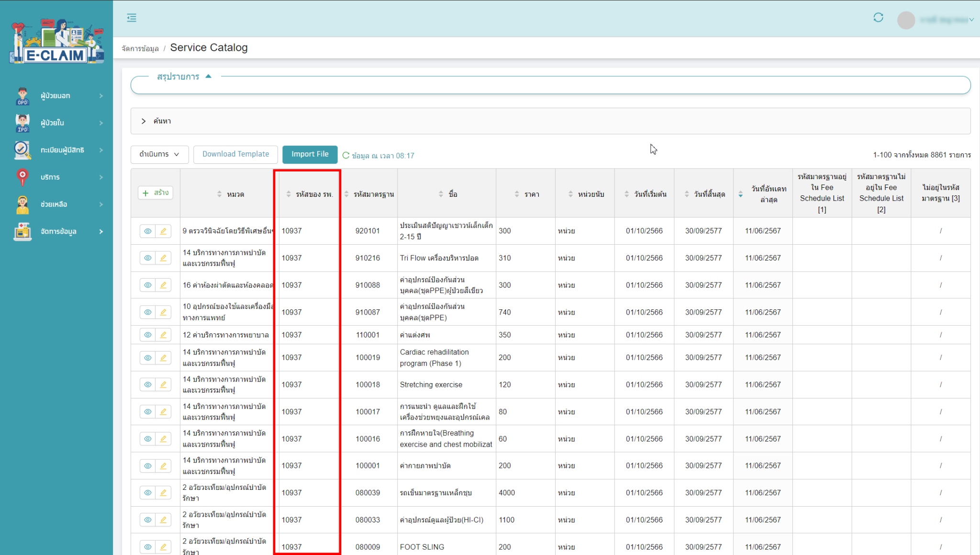Image resolution: width=980 pixels, height=555 pixels.
Task: Open the จัดการข้อมูล breadcrumb link
Action: [139, 48]
